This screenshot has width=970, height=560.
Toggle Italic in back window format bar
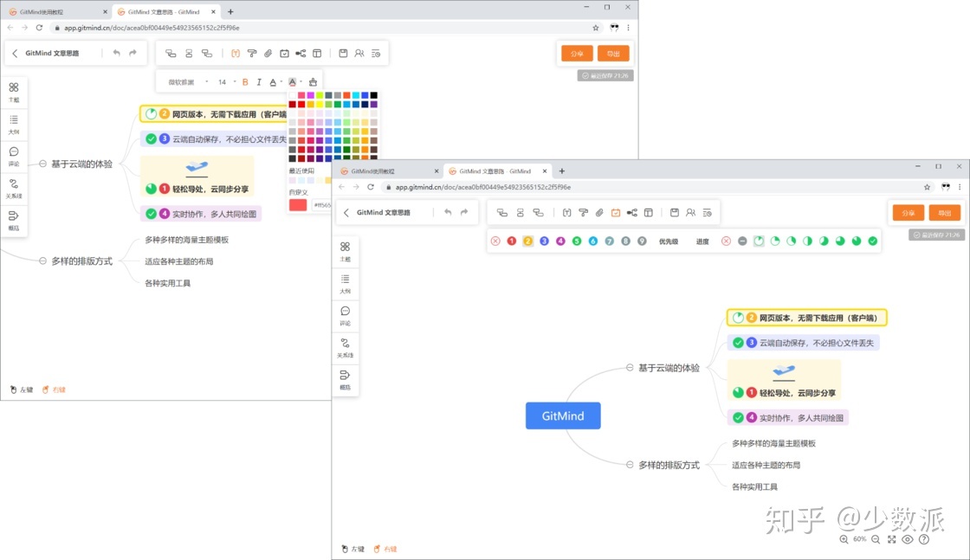click(x=259, y=81)
